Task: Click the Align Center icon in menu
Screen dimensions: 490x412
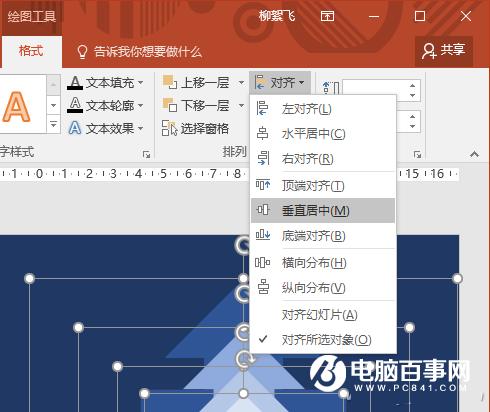Action: point(263,133)
